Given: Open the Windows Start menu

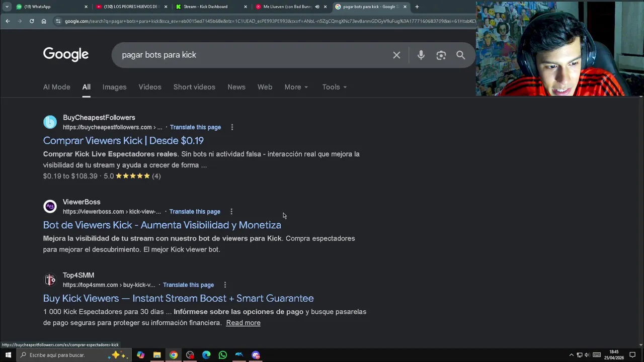Looking at the screenshot, I should coord(8,355).
